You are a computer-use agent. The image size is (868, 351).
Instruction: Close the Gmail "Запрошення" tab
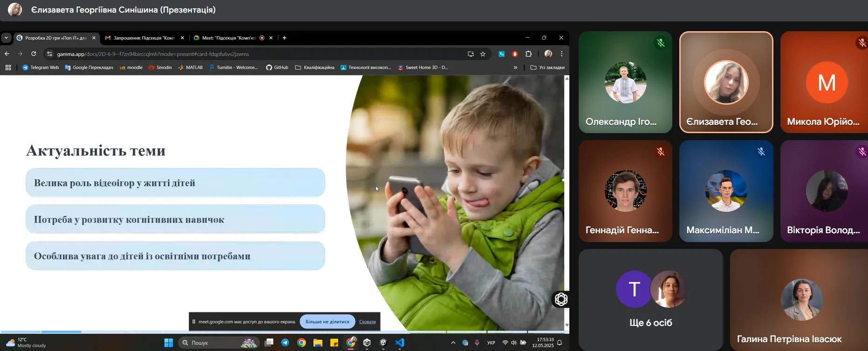coord(182,38)
